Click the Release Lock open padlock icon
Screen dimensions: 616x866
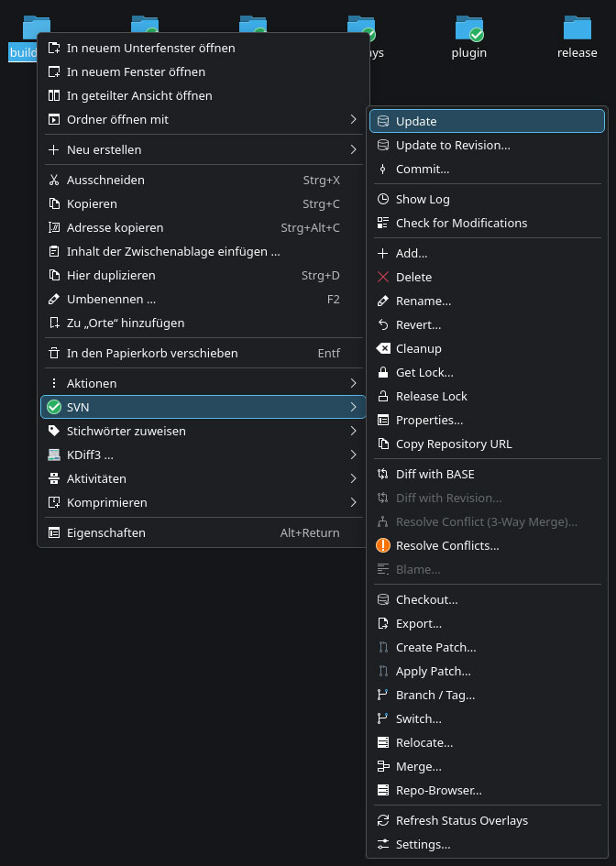383,396
